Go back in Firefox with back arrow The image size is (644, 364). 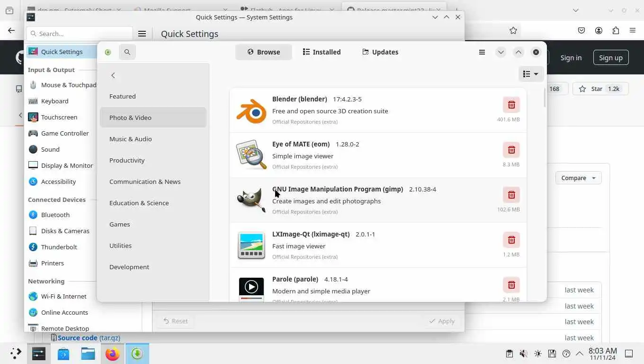11,30
